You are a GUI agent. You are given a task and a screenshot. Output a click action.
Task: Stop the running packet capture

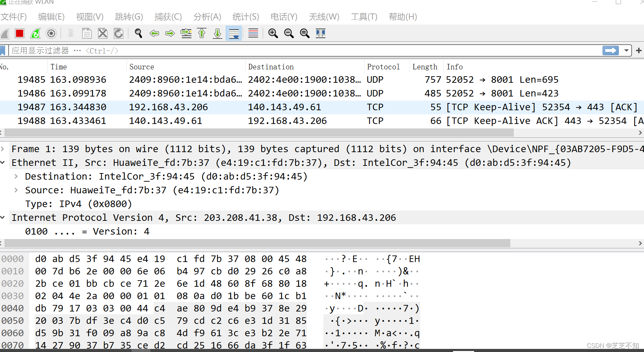(20, 33)
